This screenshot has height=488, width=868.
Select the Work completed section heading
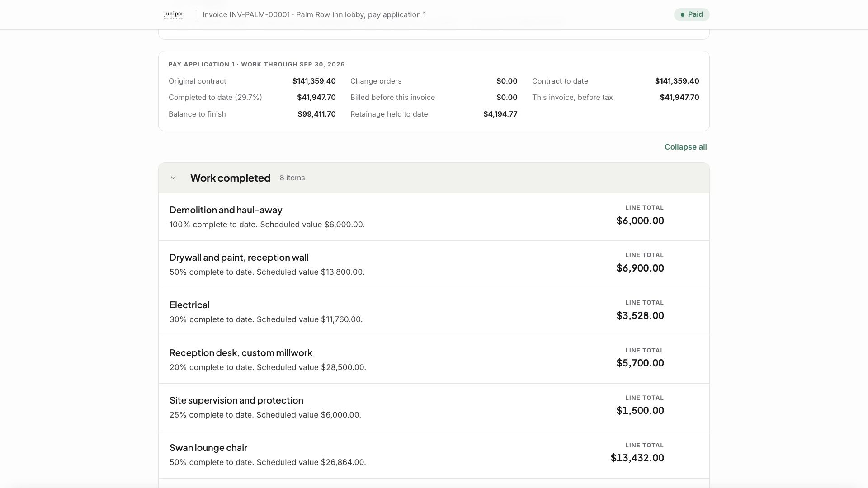tap(231, 178)
